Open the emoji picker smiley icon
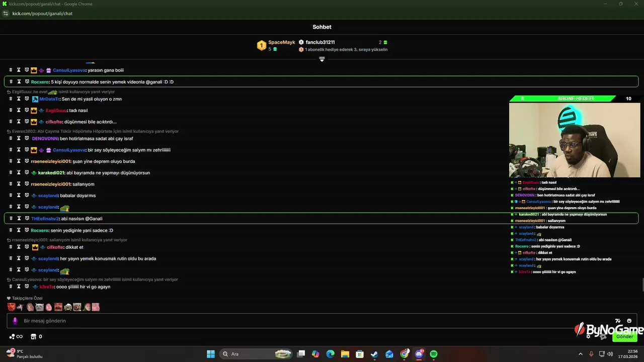 tap(629, 321)
